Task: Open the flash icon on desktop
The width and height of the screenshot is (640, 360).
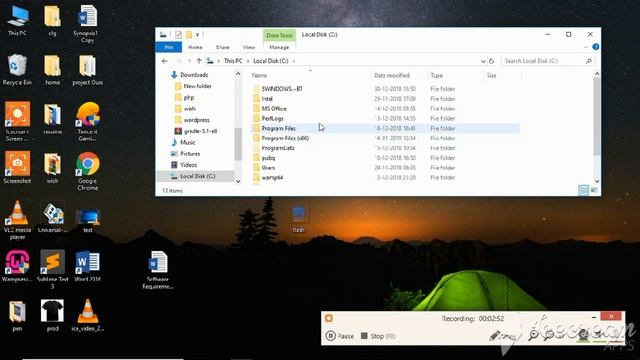Action: click(298, 220)
